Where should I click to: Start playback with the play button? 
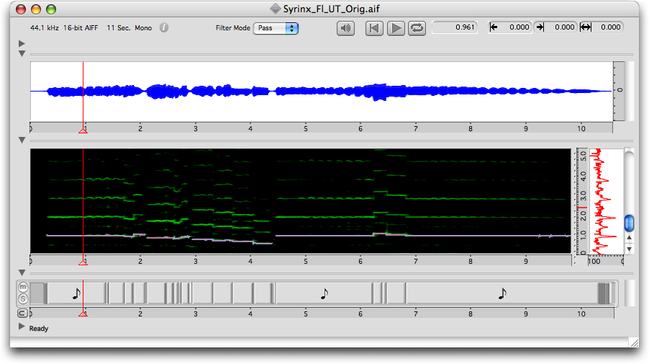point(396,28)
